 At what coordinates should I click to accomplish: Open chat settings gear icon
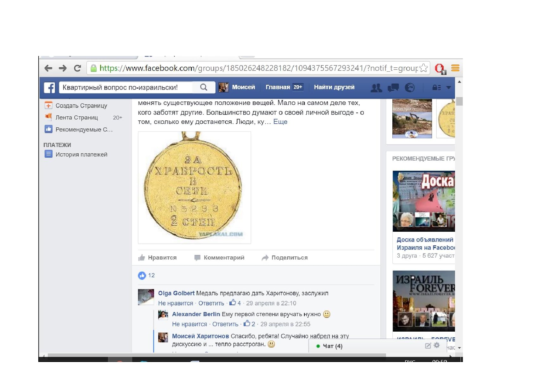coord(437,345)
